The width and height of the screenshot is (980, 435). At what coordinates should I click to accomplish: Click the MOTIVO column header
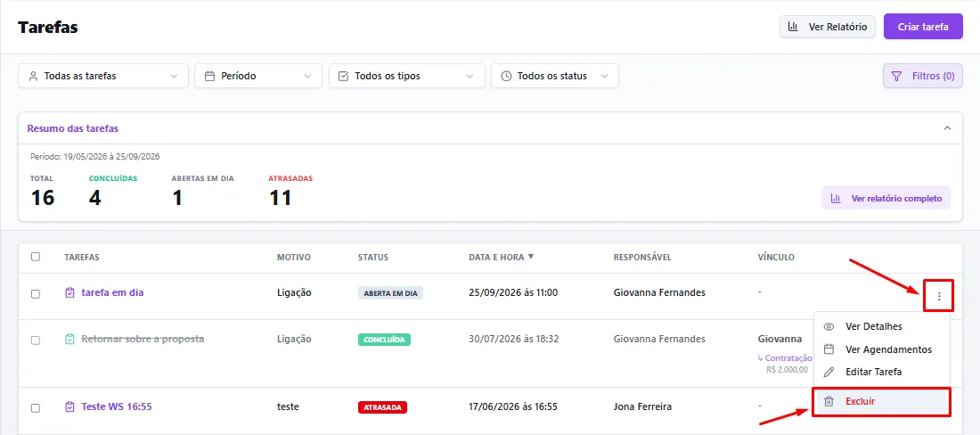point(294,257)
